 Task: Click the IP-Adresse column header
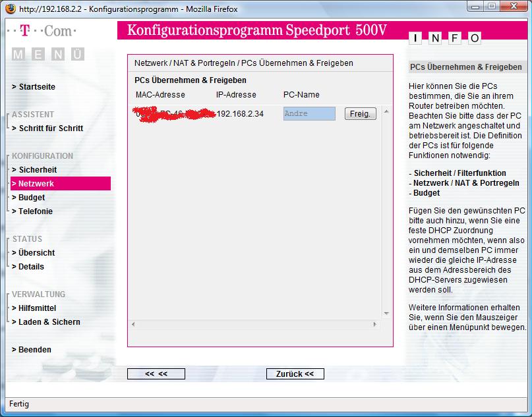(x=236, y=95)
